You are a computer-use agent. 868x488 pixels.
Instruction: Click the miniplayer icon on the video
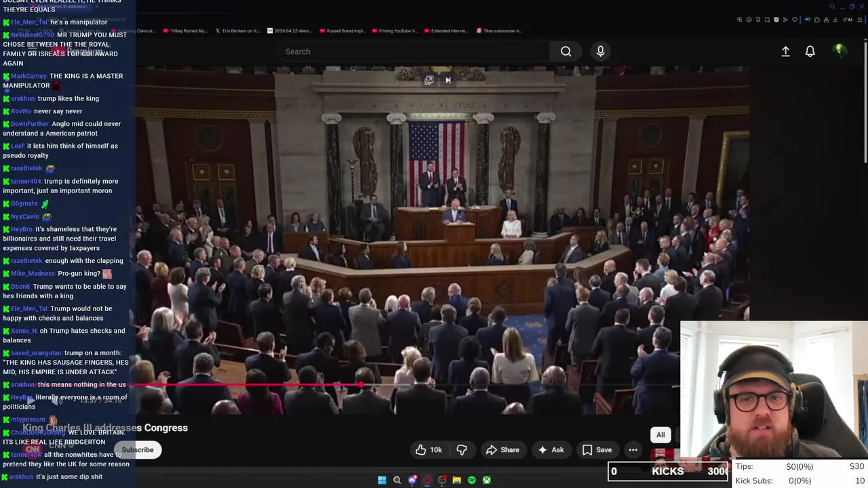[429, 80]
